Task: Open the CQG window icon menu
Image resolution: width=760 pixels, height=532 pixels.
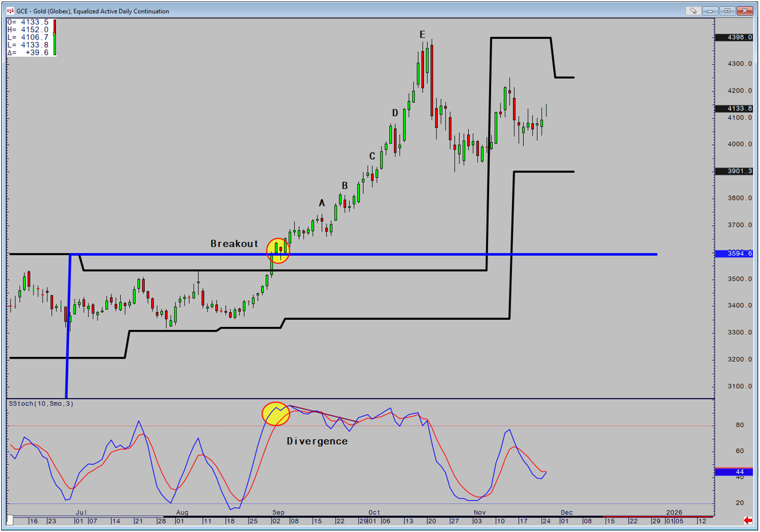Action: click(x=10, y=11)
